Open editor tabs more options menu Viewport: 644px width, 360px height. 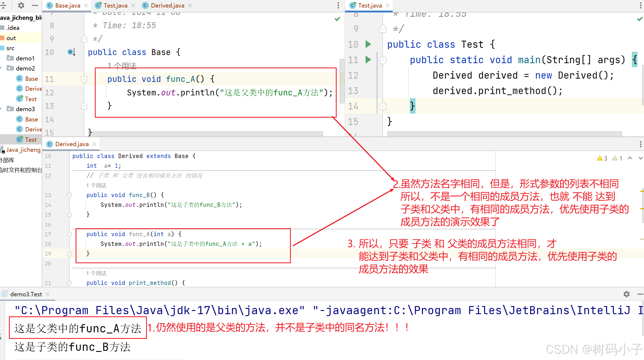coord(338,5)
